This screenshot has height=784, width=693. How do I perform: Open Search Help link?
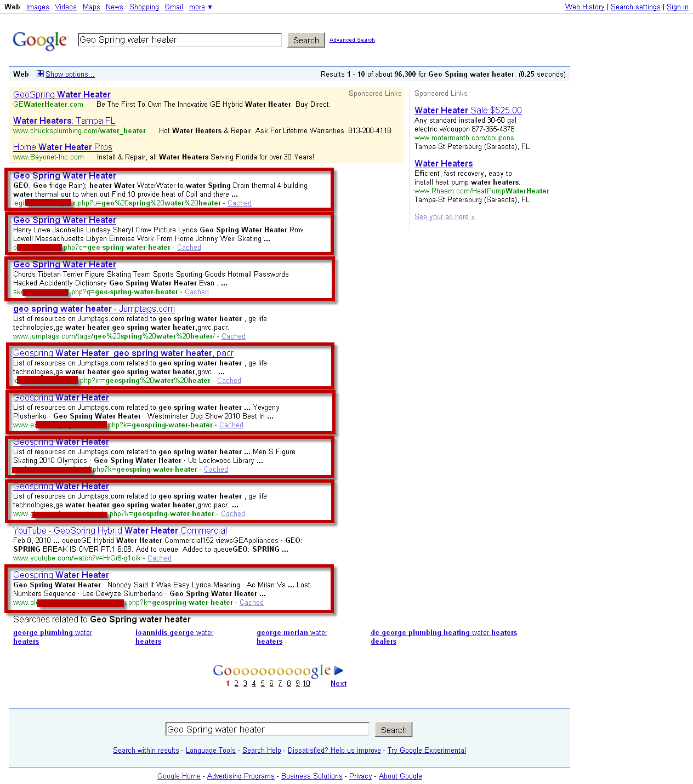(262, 751)
